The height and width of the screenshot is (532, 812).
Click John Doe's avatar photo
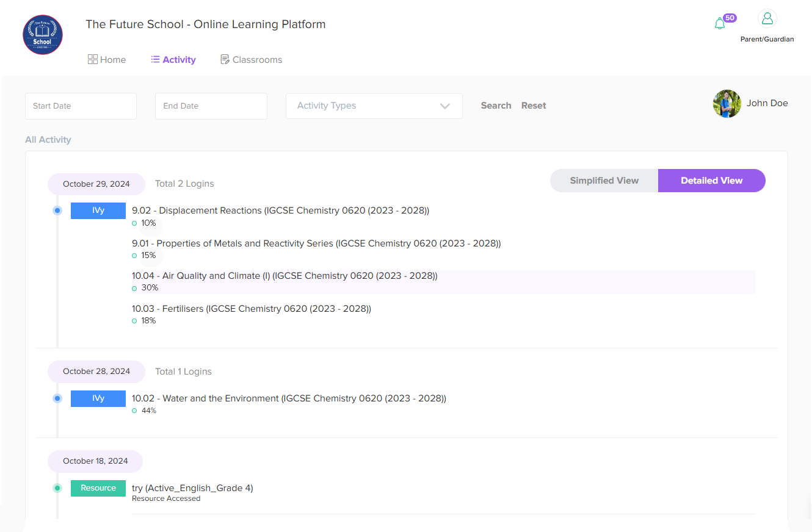click(x=727, y=104)
